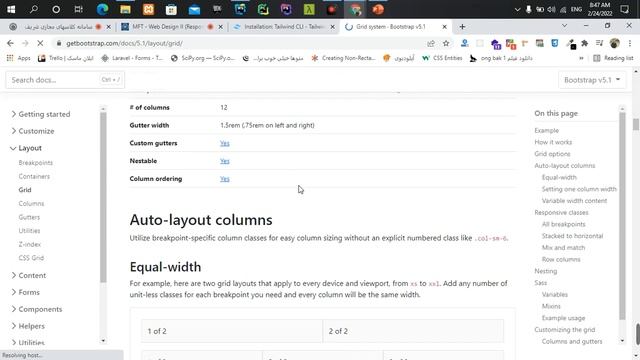Bookmark this page with star icon
This screenshot has width=640, height=360.
click(x=446, y=43)
